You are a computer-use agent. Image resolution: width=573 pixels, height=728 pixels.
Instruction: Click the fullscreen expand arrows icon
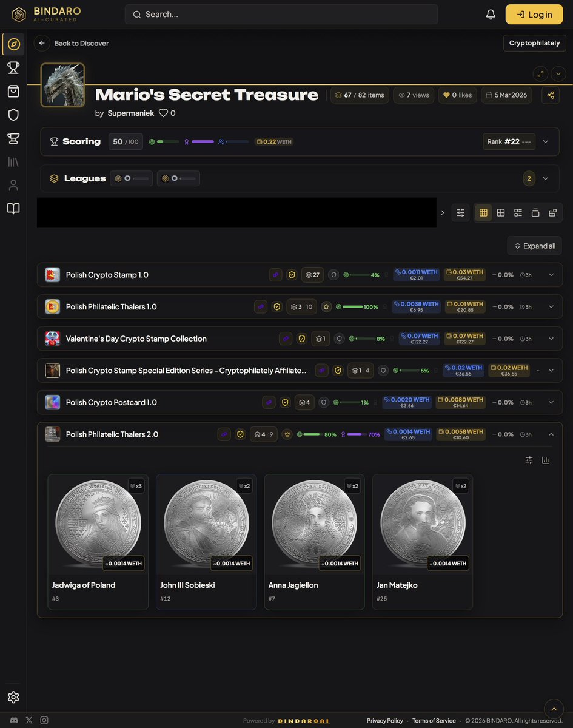tap(540, 73)
